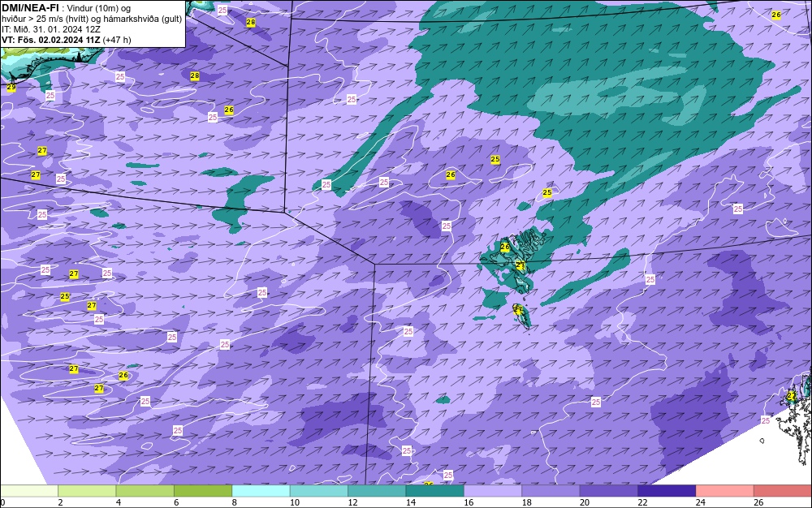Click the "6" tick label under the scale
The height and width of the screenshot is (508, 812).
pyautogui.click(x=176, y=502)
